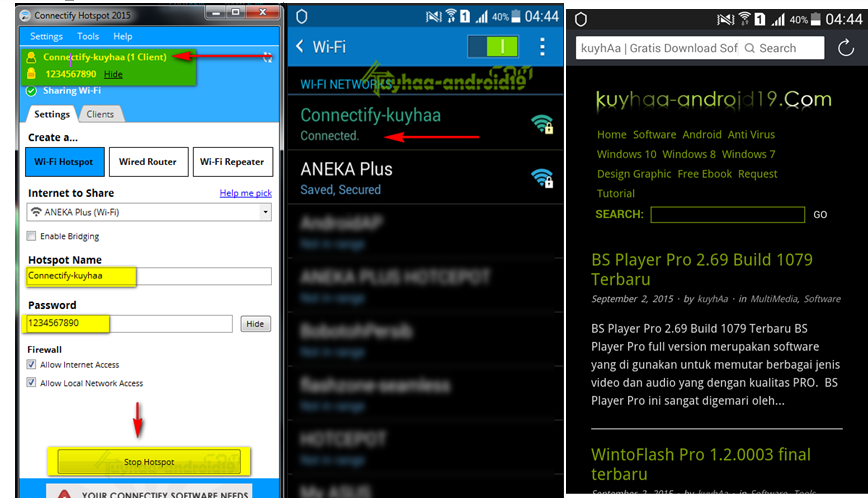The height and width of the screenshot is (498, 868).
Task: Open Help menu in Connectify
Action: coord(123,37)
